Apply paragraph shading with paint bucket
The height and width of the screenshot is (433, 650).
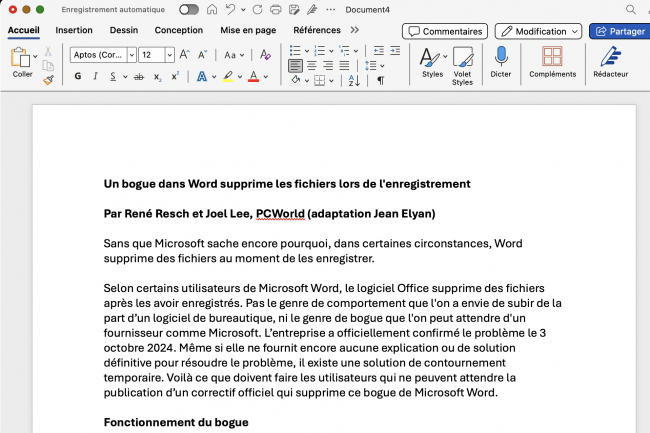(296, 80)
